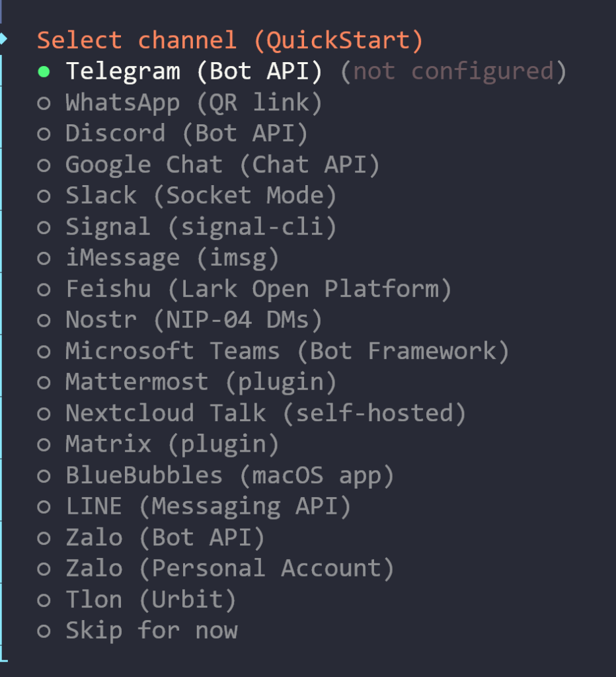This screenshot has width=616, height=677.
Task: Select Nostr (NIP-04 DMs) option
Action: coord(193,320)
